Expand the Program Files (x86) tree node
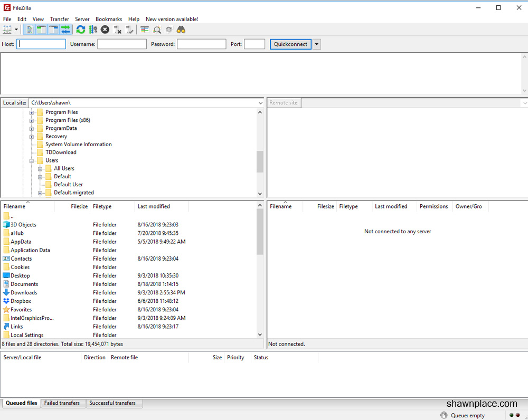 [x=32, y=120]
